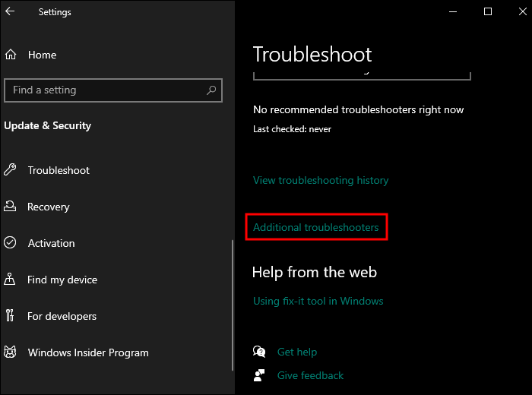
Task: Click the Home icon in the sidebar
Action: [11, 55]
